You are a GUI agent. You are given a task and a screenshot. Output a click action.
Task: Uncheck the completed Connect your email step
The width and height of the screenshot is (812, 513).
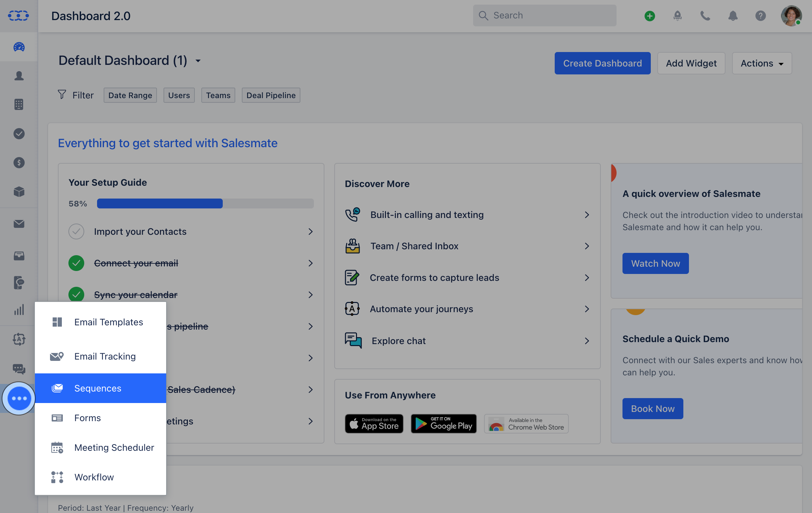coord(77,263)
